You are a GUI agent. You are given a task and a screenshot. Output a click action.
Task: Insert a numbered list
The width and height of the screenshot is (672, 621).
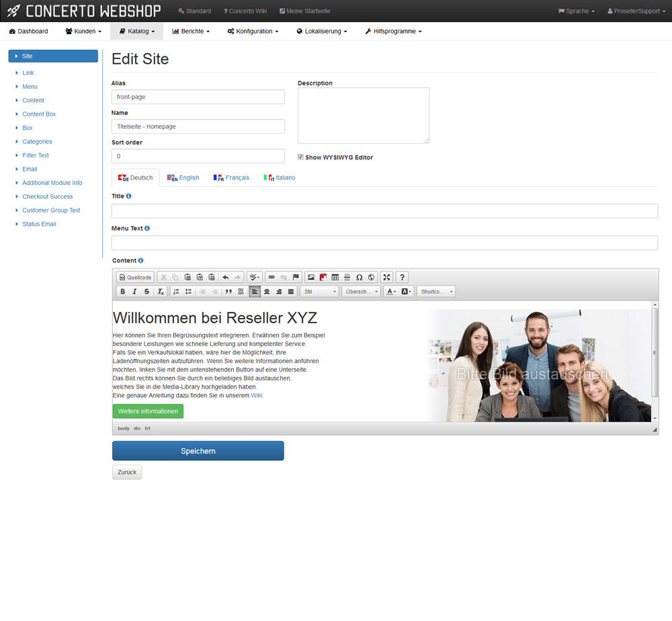(176, 292)
